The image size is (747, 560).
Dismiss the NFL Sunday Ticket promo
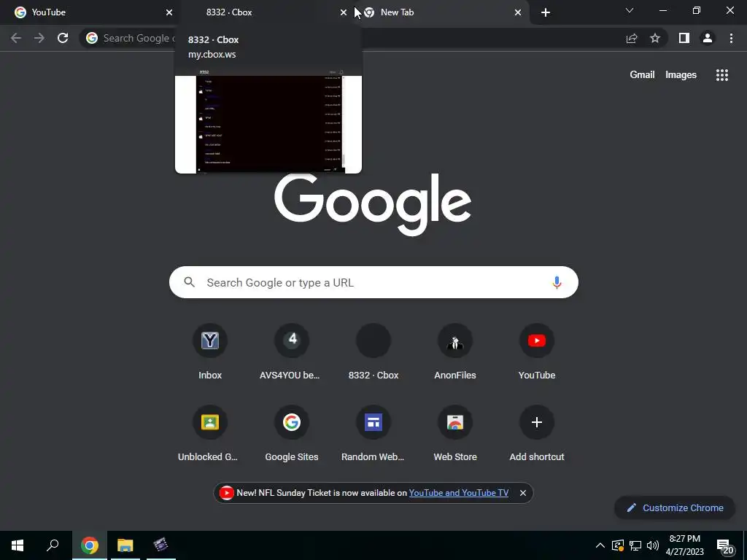pos(522,493)
